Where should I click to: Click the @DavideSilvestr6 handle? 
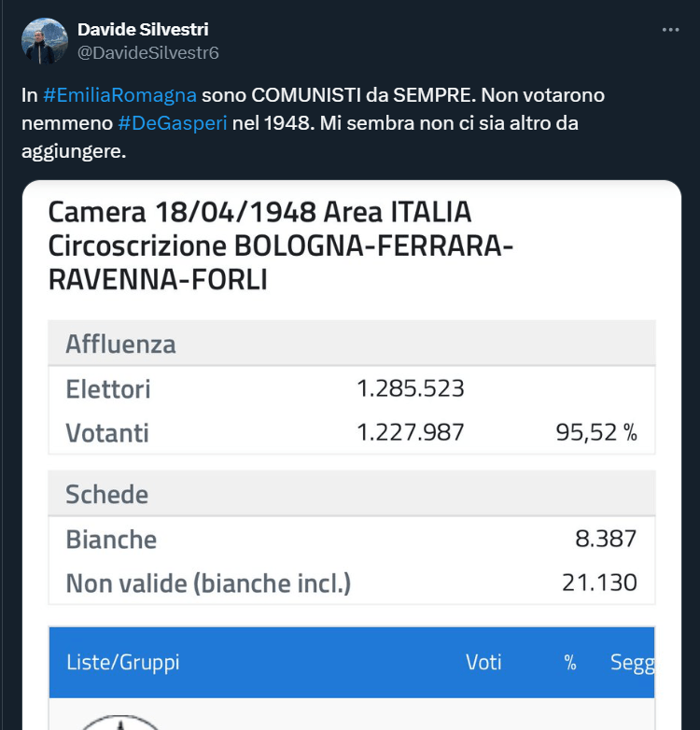point(147,52)
